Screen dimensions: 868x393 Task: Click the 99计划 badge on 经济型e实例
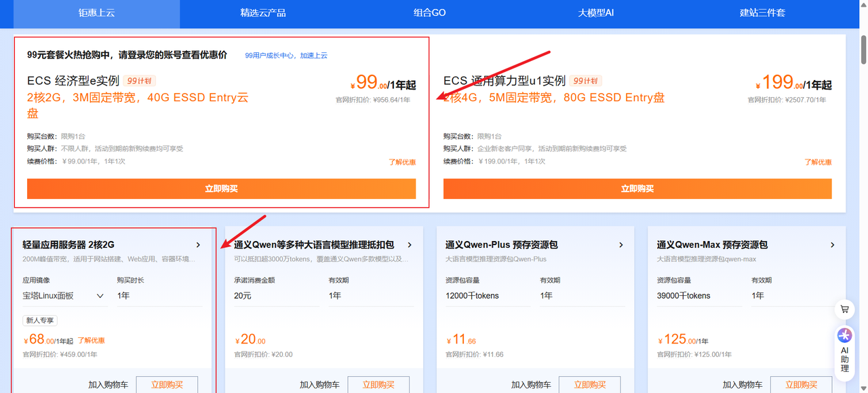pyautogui.click(x=139, y=81)
